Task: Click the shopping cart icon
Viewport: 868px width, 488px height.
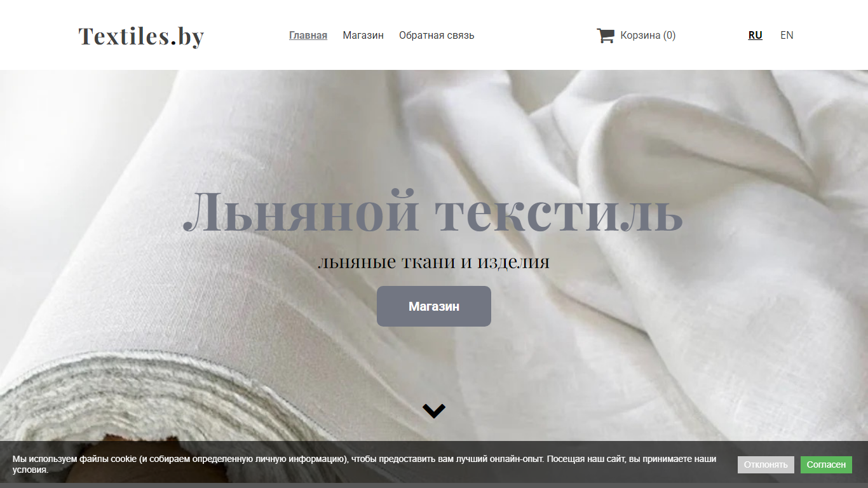Action: pos(606,36)
